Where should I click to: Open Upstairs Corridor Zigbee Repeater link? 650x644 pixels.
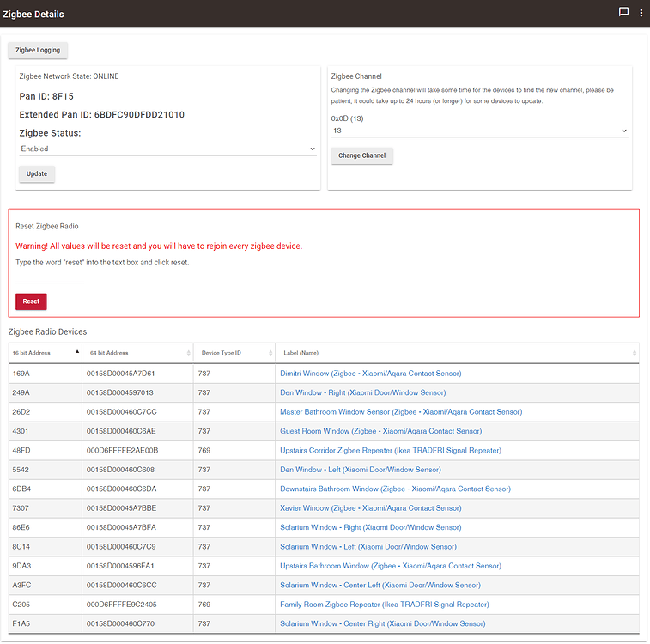(x=391, y=451)
